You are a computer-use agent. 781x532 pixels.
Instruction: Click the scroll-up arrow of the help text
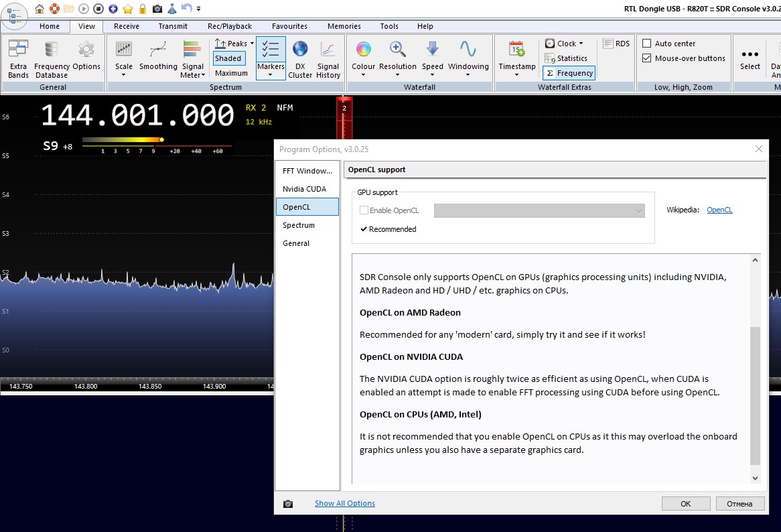click(755, 260)
